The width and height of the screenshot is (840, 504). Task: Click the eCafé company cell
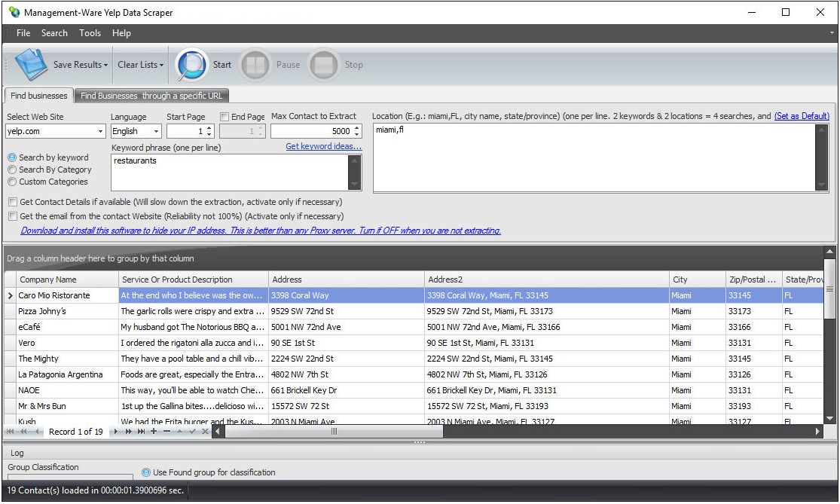68,327
